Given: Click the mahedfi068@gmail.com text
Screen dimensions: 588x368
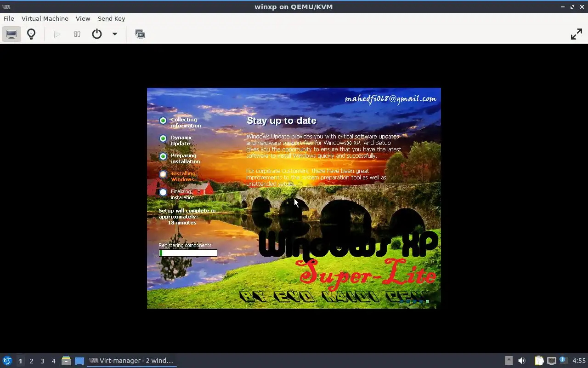Looking at the screenshot, I should click(x=390, y=99).
